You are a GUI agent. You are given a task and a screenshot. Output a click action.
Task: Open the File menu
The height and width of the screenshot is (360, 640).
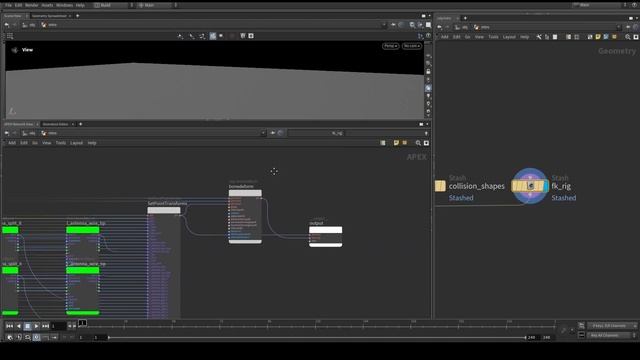tap(8, 5)
